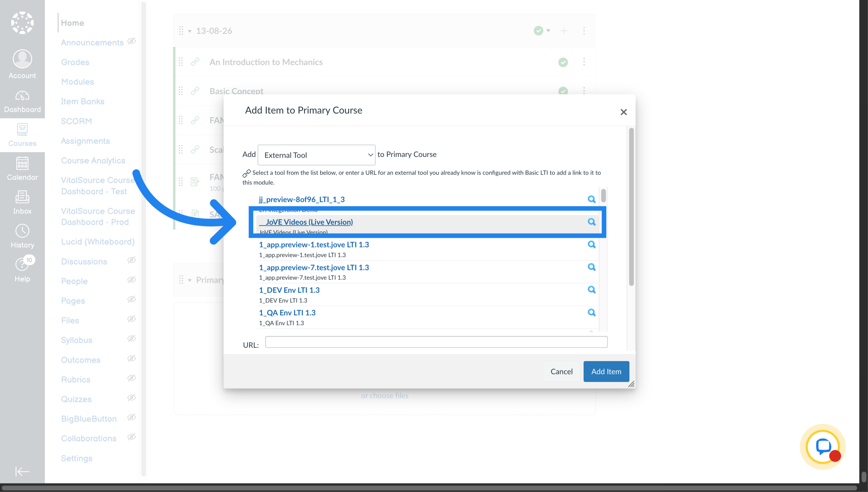Click drag handle of 13-08-26 module

pyautogui.click(x=181, y=31)
